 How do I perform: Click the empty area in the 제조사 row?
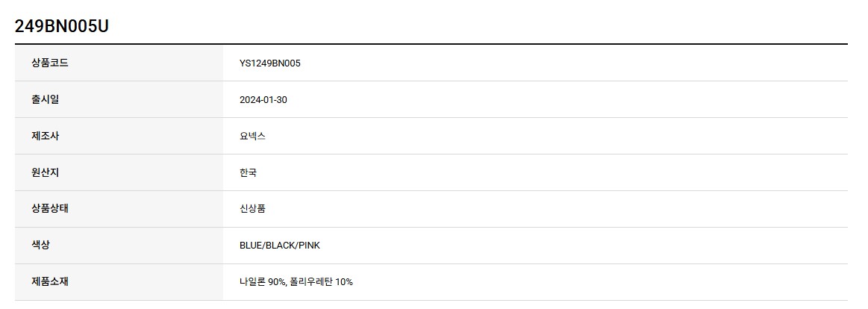pos(556,137)
